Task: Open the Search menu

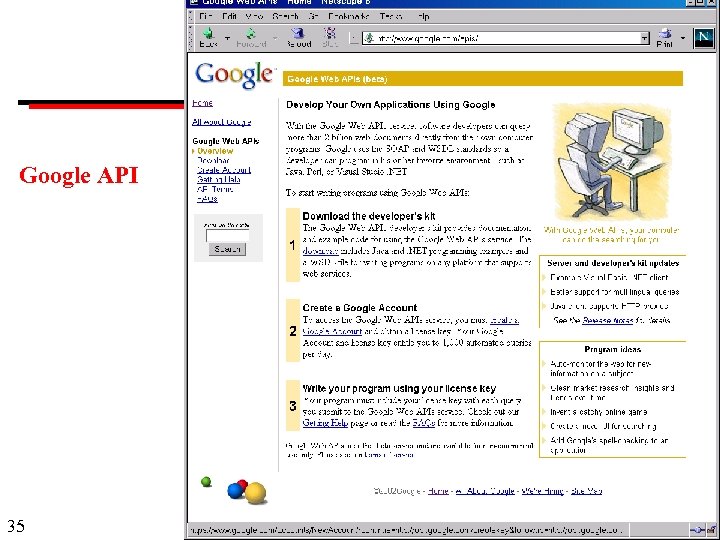Action: pyautogui.click(x=285, y=17)
